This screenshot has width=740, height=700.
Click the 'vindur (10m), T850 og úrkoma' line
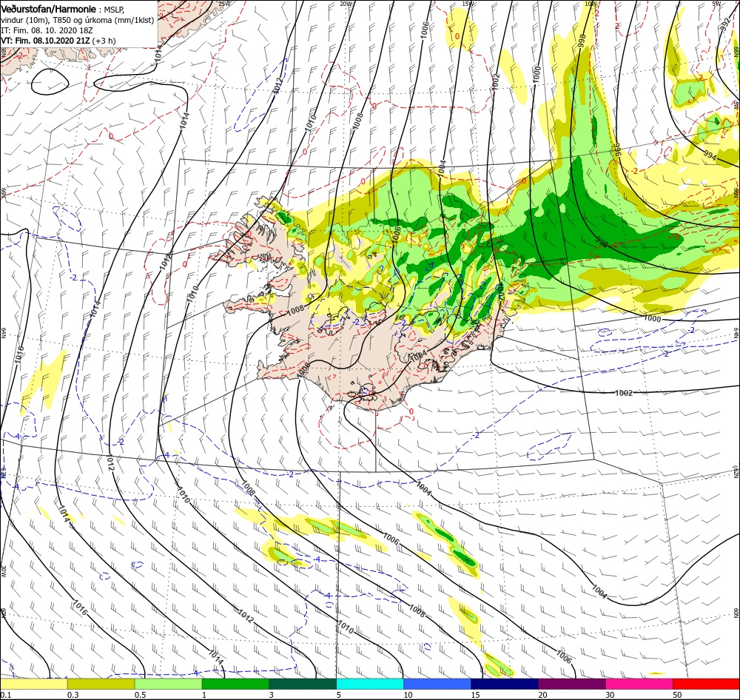point(78,20)
